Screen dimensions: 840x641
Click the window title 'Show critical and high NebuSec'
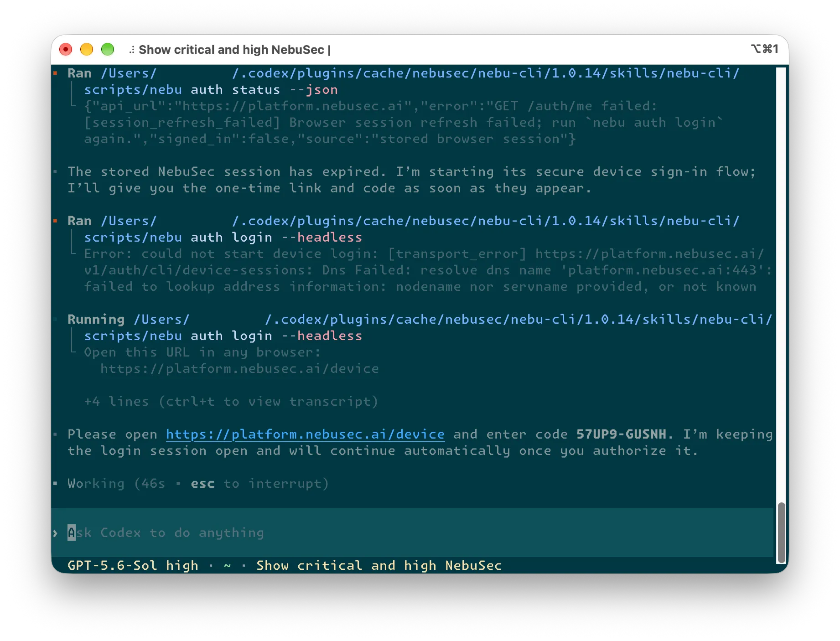pos(231,50)
